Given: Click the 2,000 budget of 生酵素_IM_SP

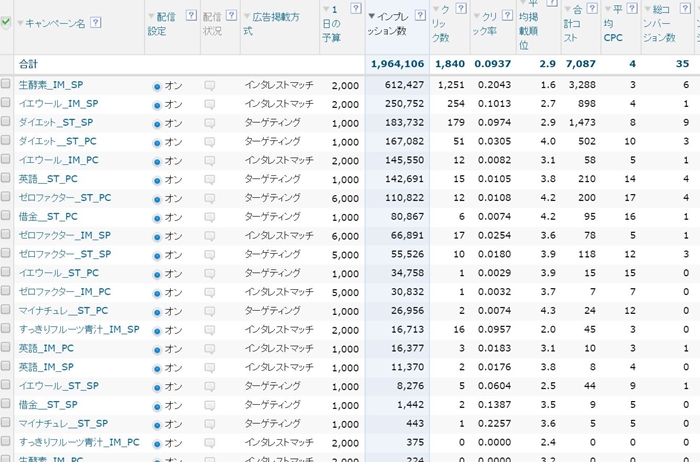Looking at the screenshot, I should 345,86.
